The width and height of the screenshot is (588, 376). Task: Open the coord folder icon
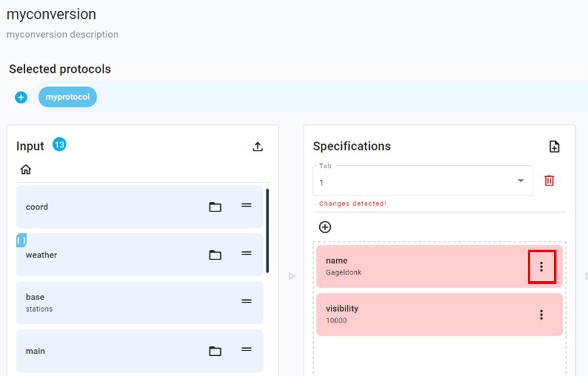[x=215, y=207]
